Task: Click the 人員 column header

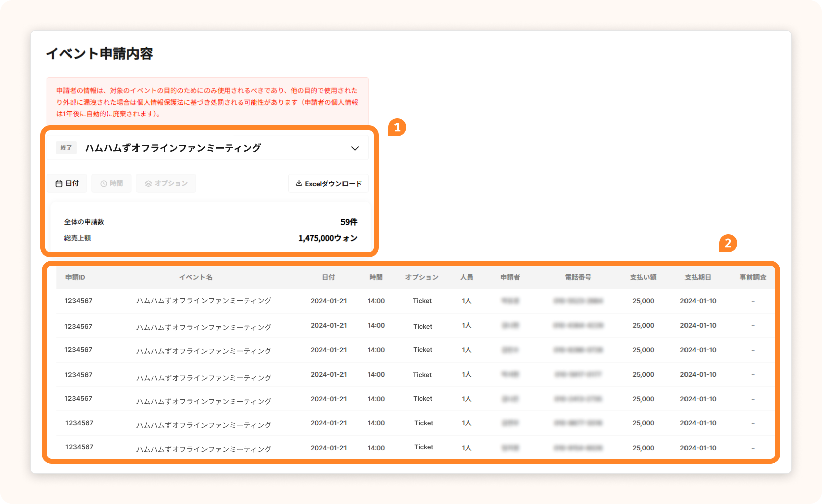Action: pyautogui.click(x=467, y=277)
